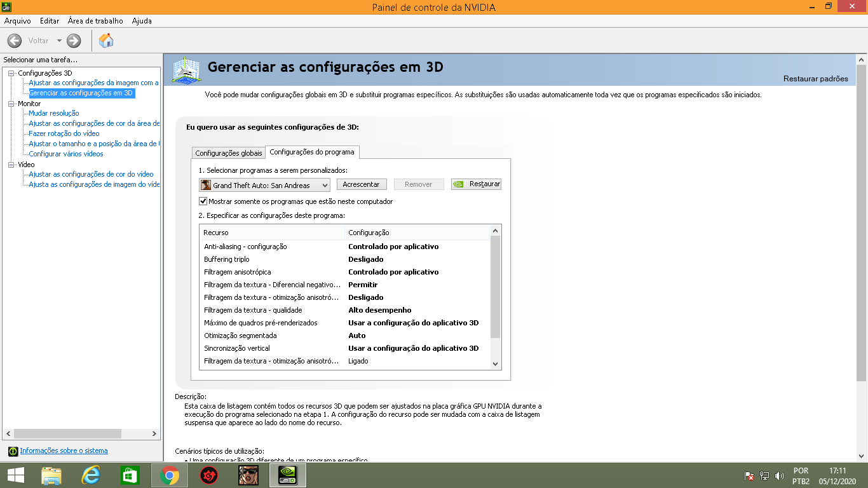This screenshot has height=488, width=868.
Task: Open the program selection dropdown
Action: pyautogui.click(x=265, y=185)
